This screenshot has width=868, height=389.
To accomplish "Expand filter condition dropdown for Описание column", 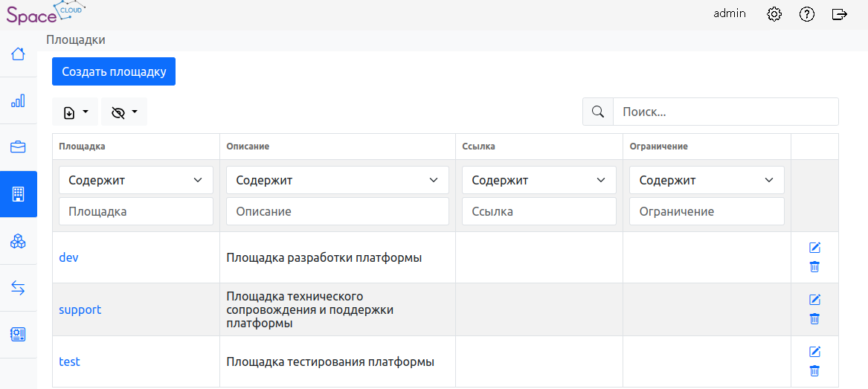I will click(338, 180).
